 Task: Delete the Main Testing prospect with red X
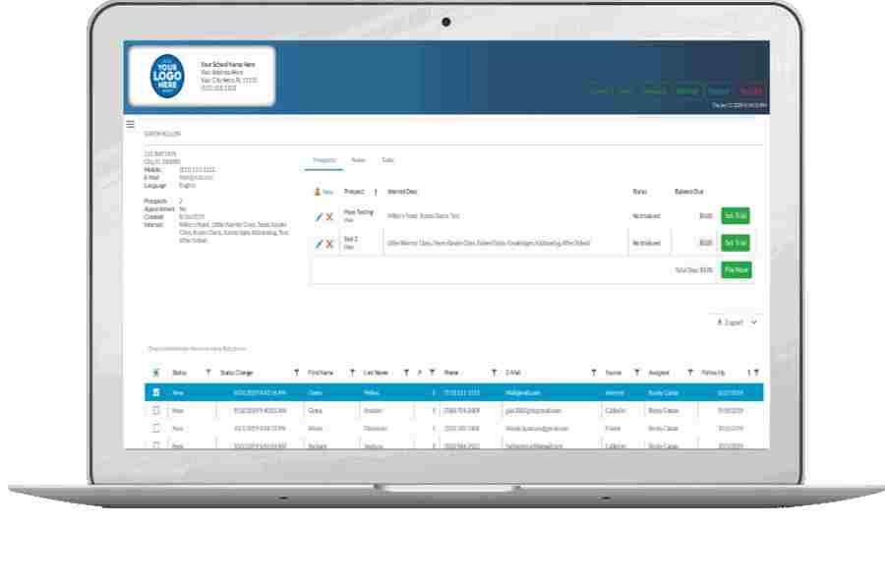pyautogui.click(x=329, y=216)
